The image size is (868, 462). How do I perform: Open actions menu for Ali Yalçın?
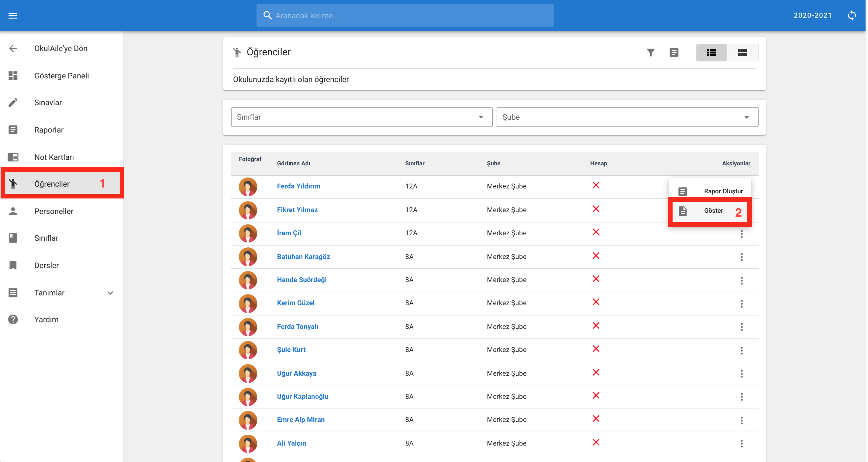[x=741, y=443]
